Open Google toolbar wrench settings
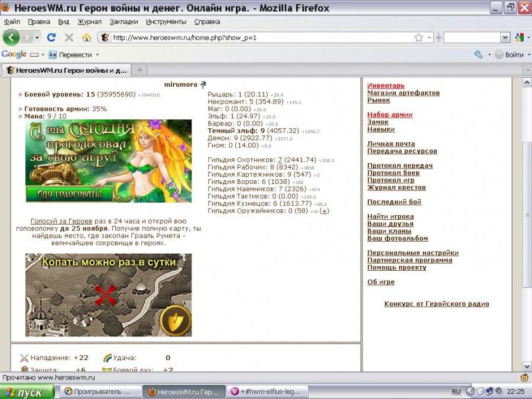The width and height of the screenshot is (532, 399). [478, 54]
